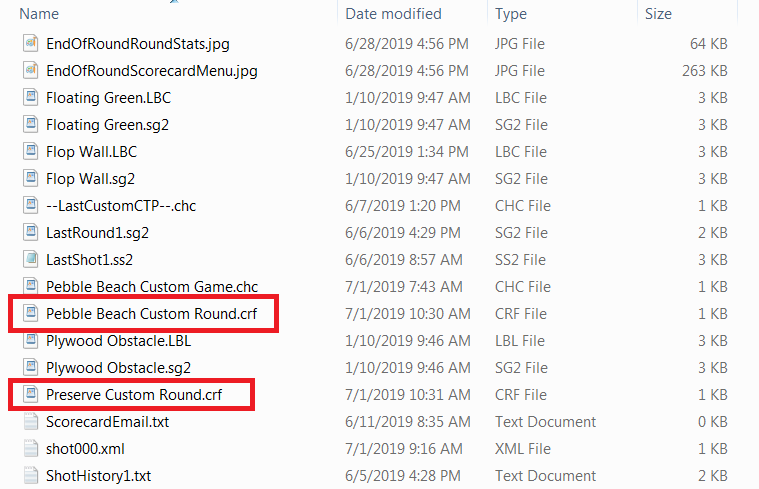
Task: Select the Plywood Obstacle.sg2 file name
Action: tap(119, 368)
